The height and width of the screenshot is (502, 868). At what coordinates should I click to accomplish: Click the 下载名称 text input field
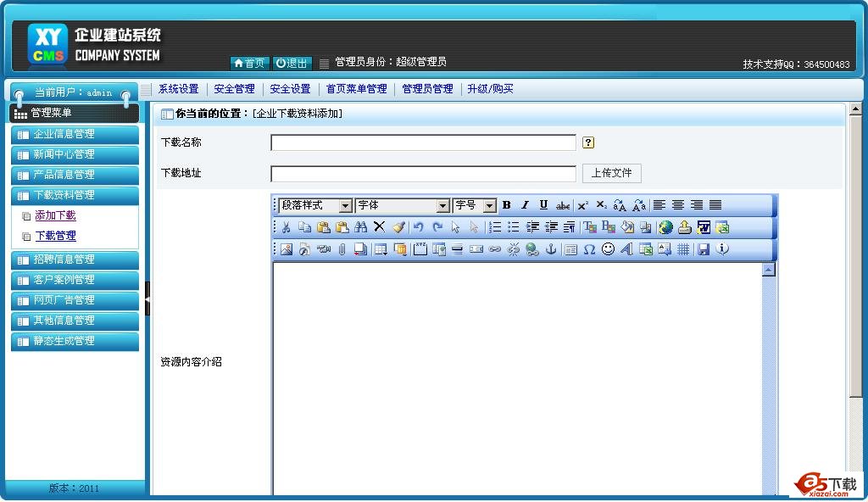423,142
